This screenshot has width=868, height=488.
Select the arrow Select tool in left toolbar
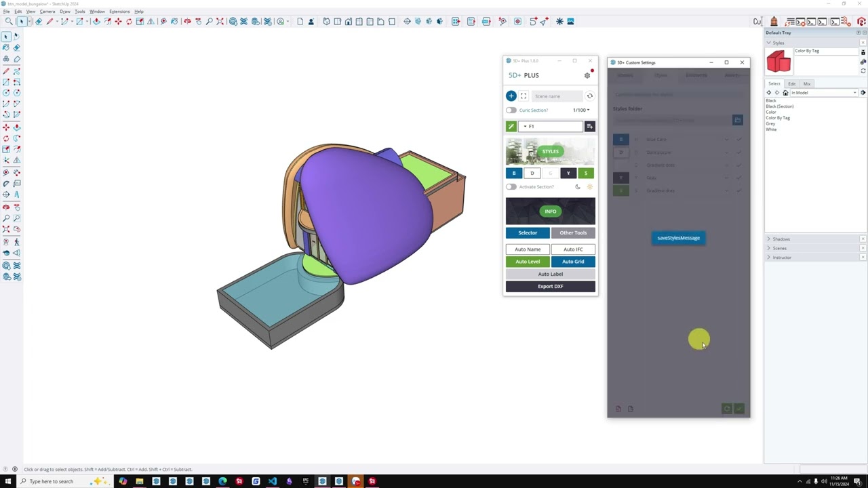click(6, 37)
